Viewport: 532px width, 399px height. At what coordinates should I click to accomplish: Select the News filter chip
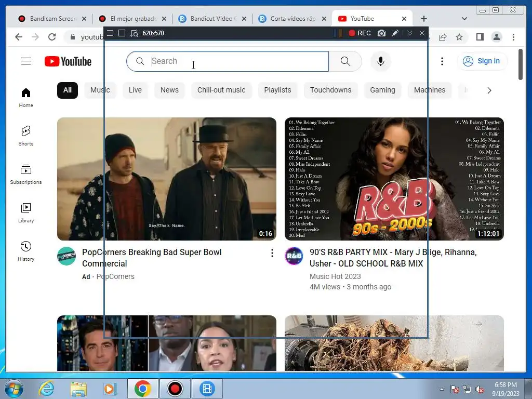coord(169,90)
